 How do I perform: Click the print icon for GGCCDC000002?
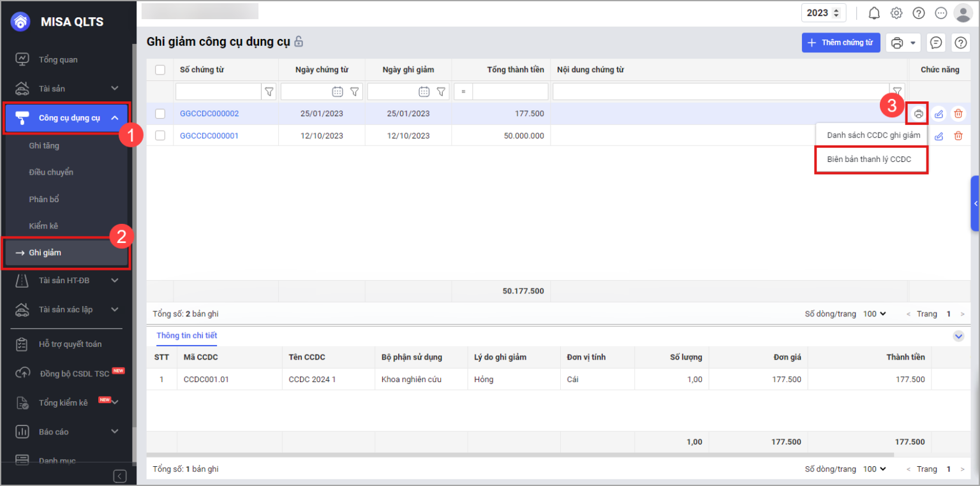(918, 114)
